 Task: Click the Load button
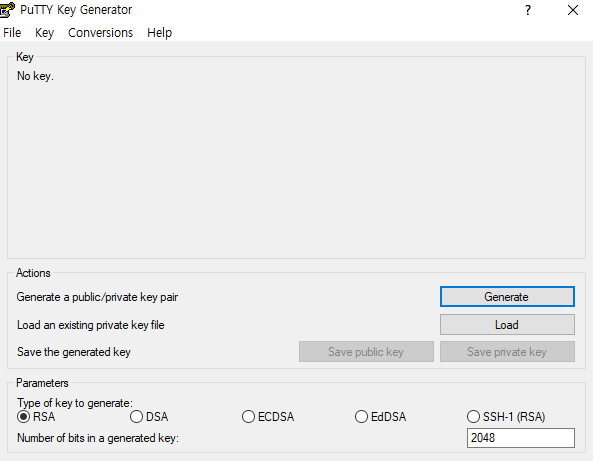point(507,325)
